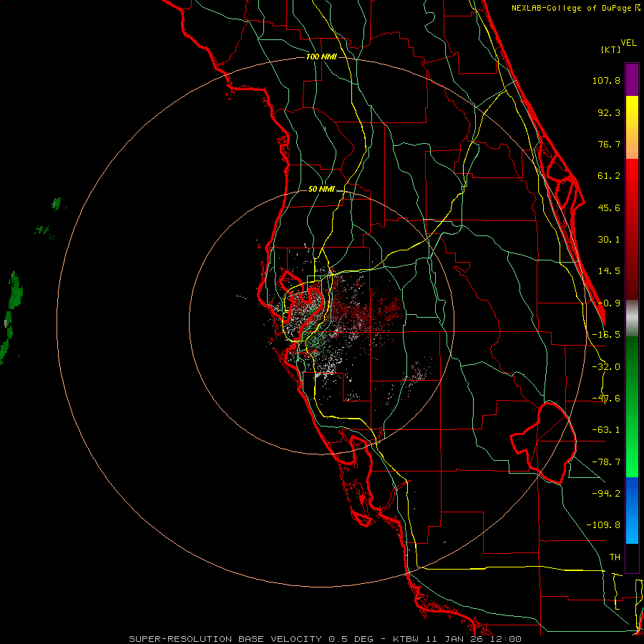Pick the green segment of the velocity scale
This screenshot has width=644, height=644.
(632, 406)
